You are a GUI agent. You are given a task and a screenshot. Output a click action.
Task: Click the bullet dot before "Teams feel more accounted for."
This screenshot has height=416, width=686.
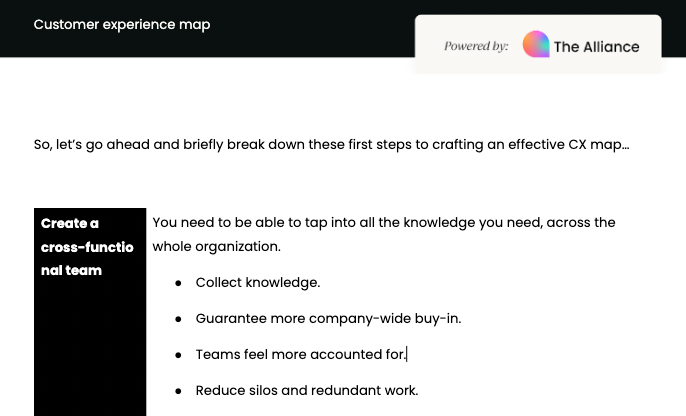click(x=178, y=355)
